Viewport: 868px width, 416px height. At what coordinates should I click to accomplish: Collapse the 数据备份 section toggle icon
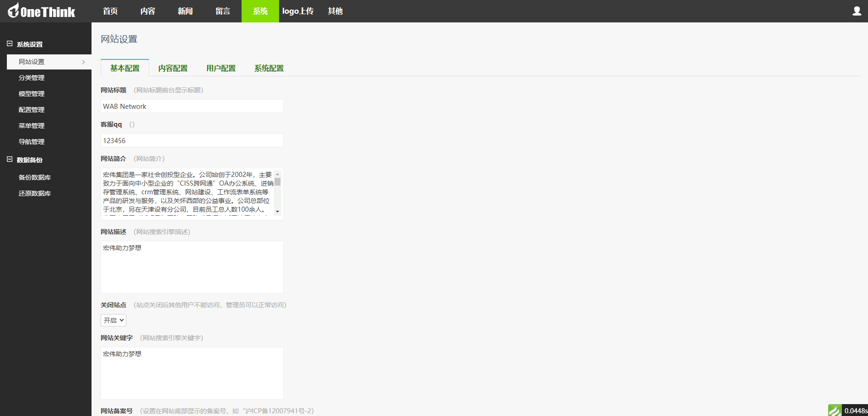pyautogui.click(x=10, y=160)
